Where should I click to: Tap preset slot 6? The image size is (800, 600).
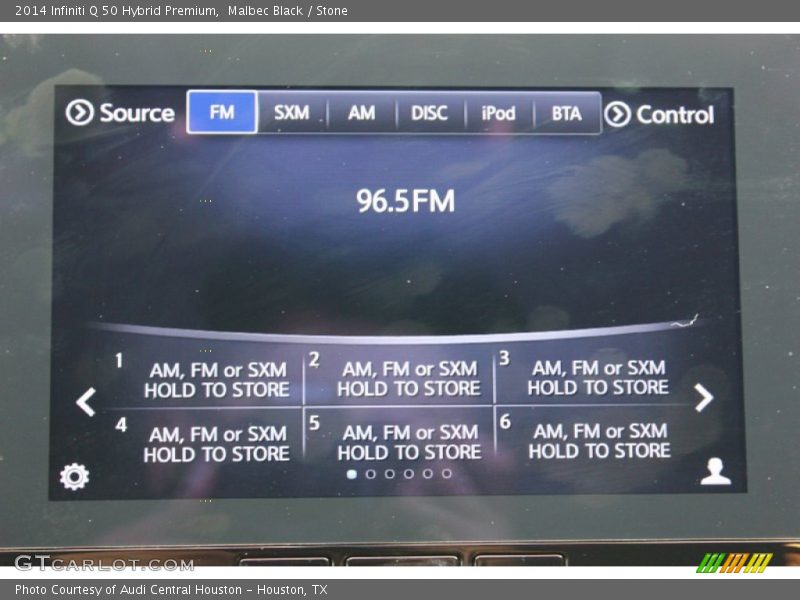click(596, 440)
